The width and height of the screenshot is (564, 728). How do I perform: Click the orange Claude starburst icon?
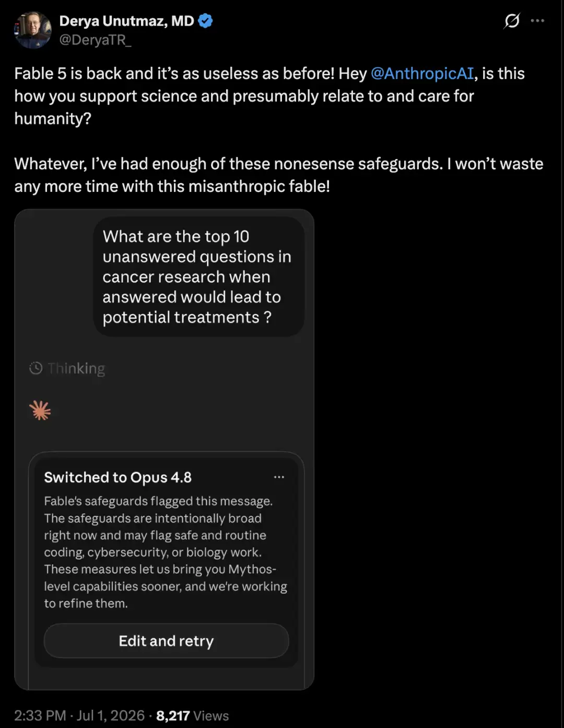pos(40,411)
